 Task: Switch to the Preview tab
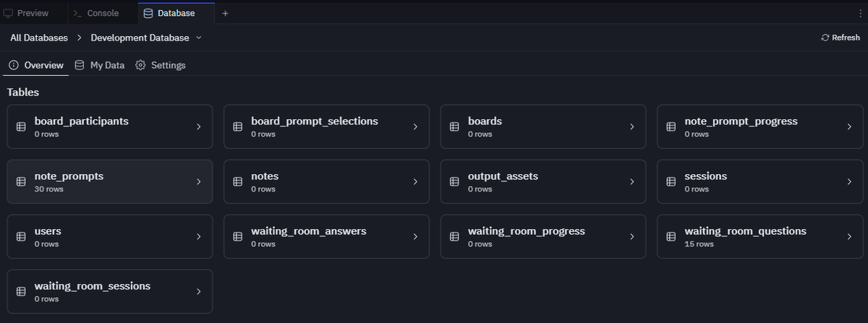[26, 13]
